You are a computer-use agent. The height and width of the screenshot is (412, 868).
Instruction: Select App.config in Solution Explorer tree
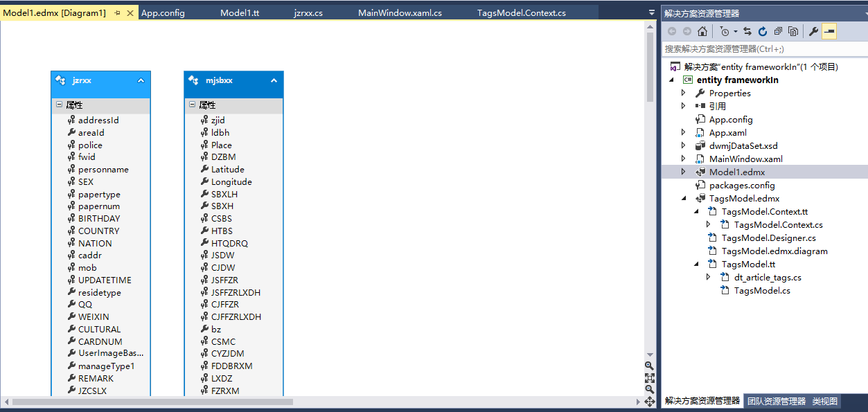coord(731,119)
